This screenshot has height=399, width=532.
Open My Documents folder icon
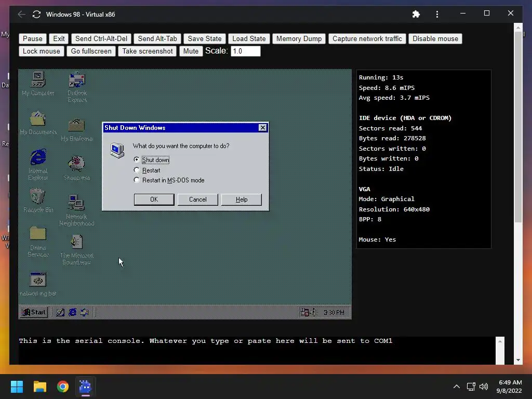(38, 123)
